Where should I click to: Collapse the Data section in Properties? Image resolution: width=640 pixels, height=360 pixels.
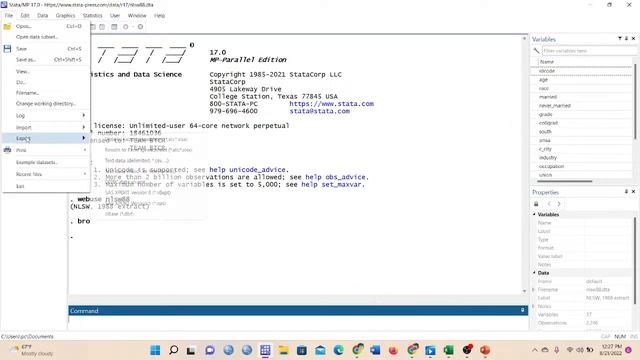(534, 273)
